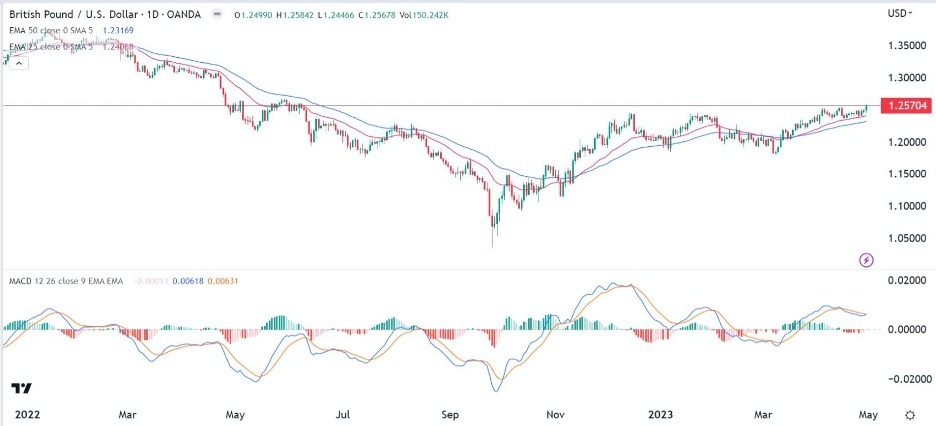The width and height of the screenshot is (936, 426).
Task: Click the TradingView logo
Action: point(19,388)
